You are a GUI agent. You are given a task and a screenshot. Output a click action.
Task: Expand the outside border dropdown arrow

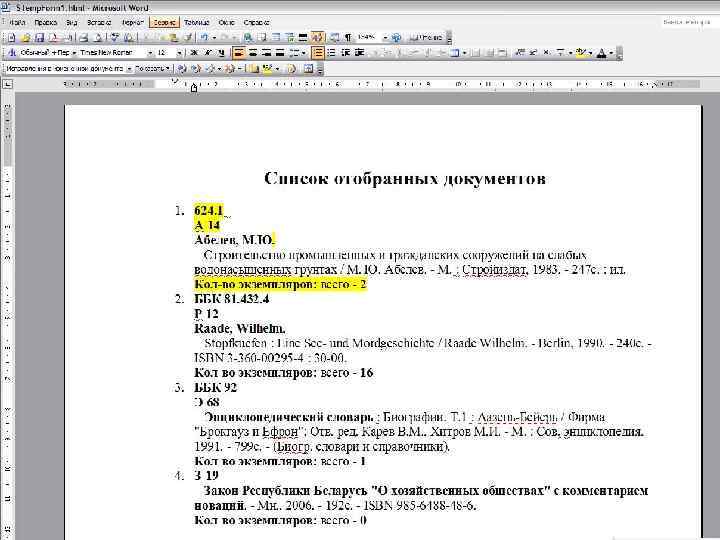click(x=464, y=53)
